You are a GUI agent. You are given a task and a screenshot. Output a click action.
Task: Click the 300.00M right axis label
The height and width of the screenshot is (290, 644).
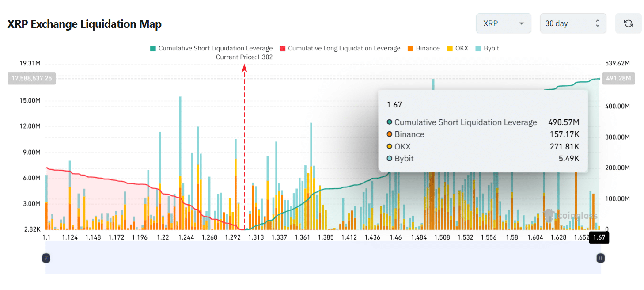617,137
